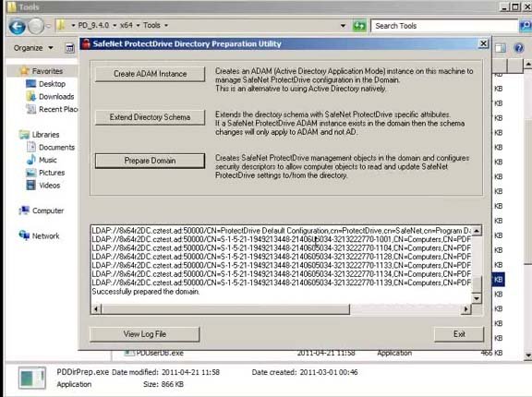Click log line ending in 3213222770-1134
This screenshot has height=397, width=532.
point(282,274)
